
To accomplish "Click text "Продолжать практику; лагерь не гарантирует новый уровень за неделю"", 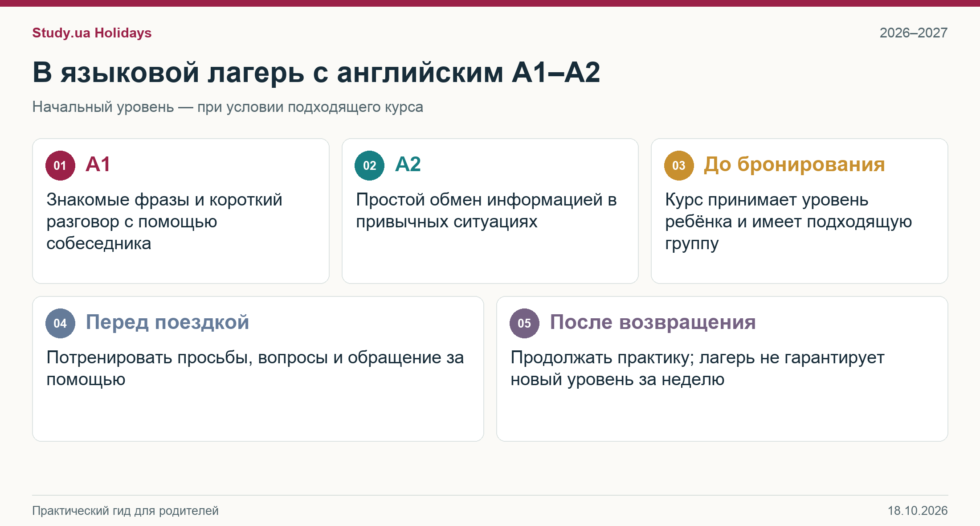I will (698, 369).
